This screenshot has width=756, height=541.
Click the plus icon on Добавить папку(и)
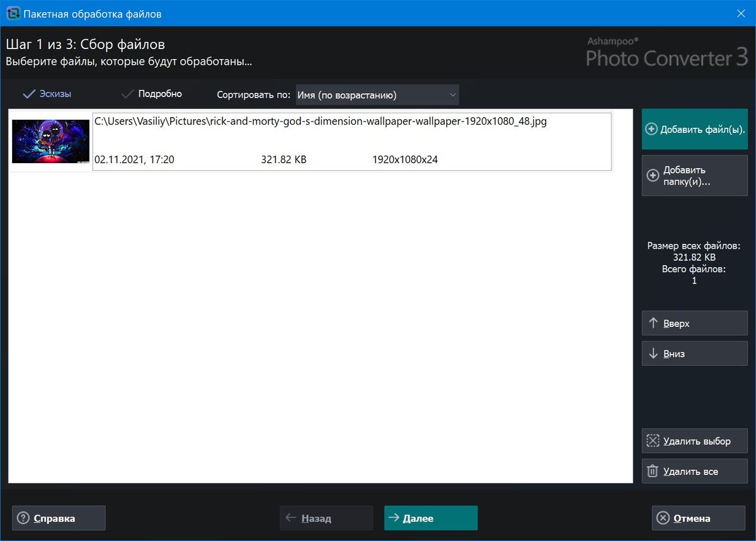coord(653,176)
